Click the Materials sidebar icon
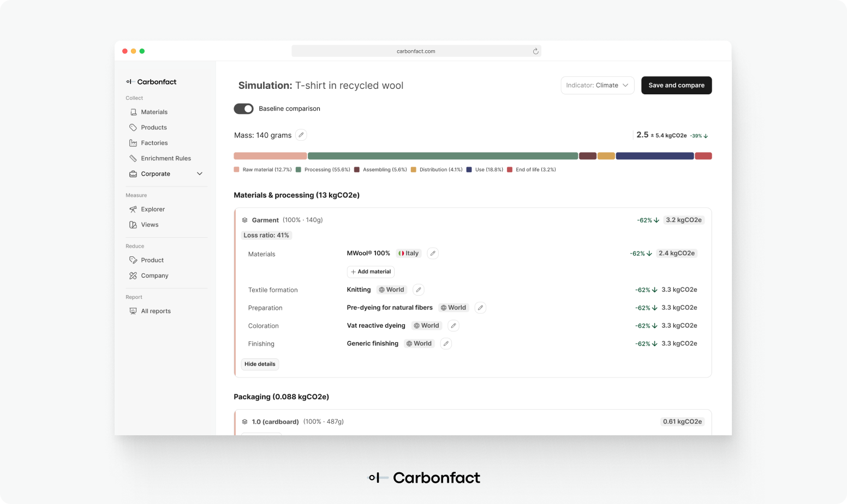Viewport: 847px width, 504px height. coord(133,112)
